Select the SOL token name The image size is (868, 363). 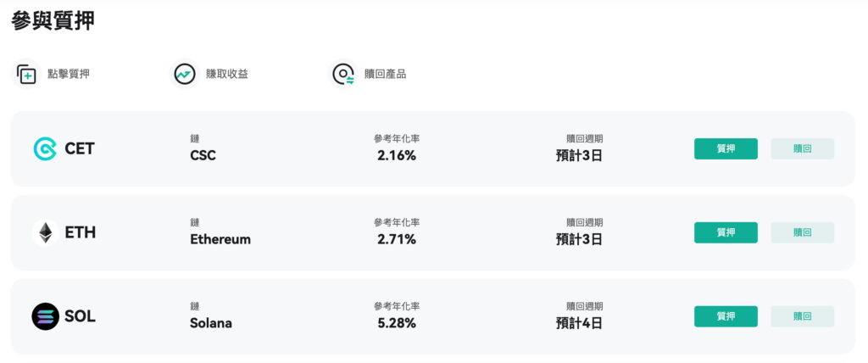click(x=81, y=316)
